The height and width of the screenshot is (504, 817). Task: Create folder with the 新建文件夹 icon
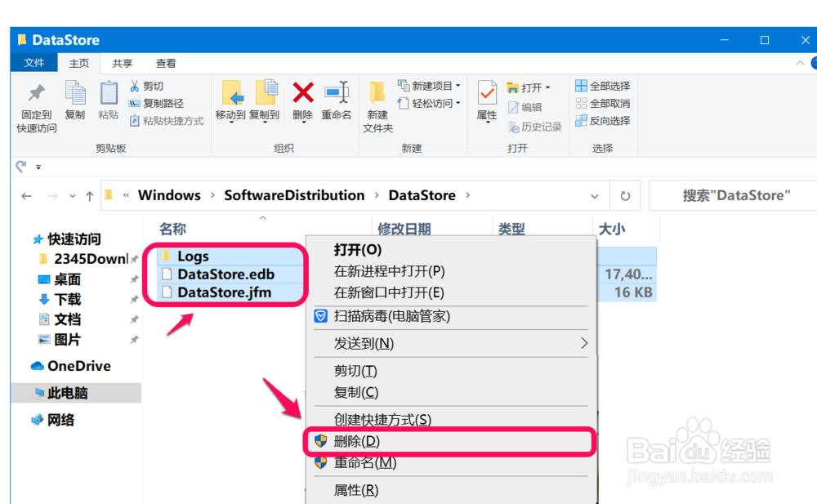376,102
